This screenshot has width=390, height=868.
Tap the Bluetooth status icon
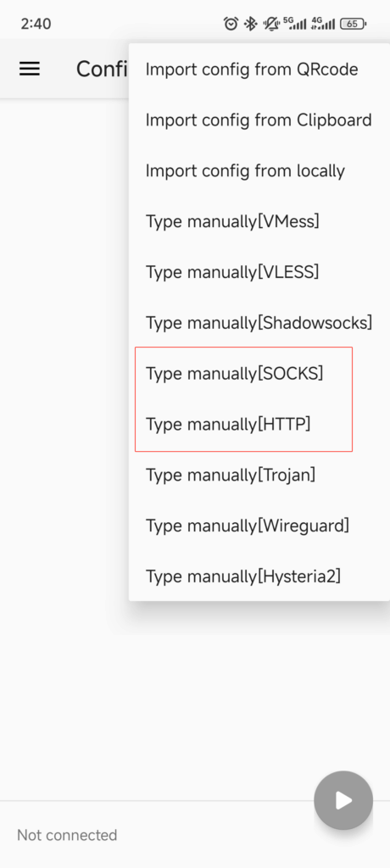(250, 23)
